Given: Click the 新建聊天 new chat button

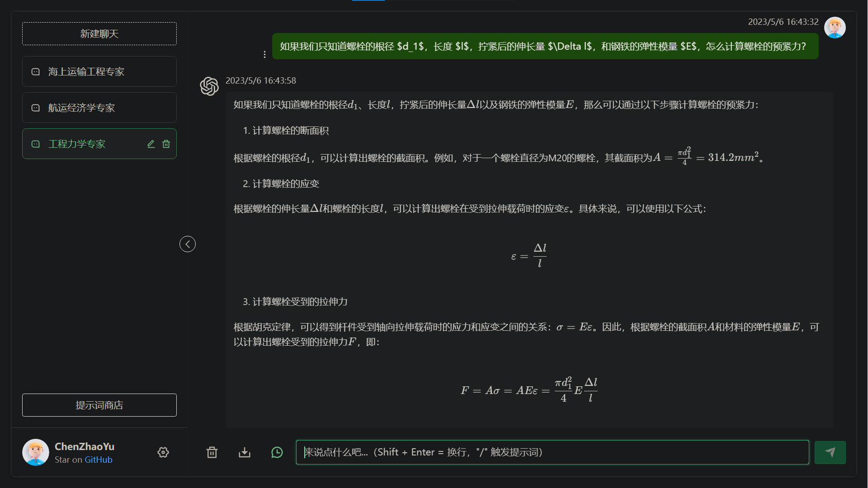Looking at the screenshot, I should click(x=99, y=34).
